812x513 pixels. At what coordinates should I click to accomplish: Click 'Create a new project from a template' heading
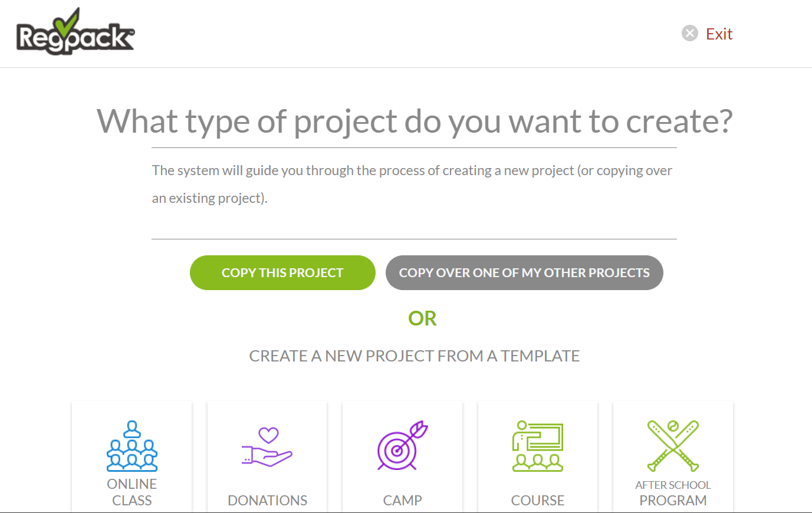coord(415,356)
